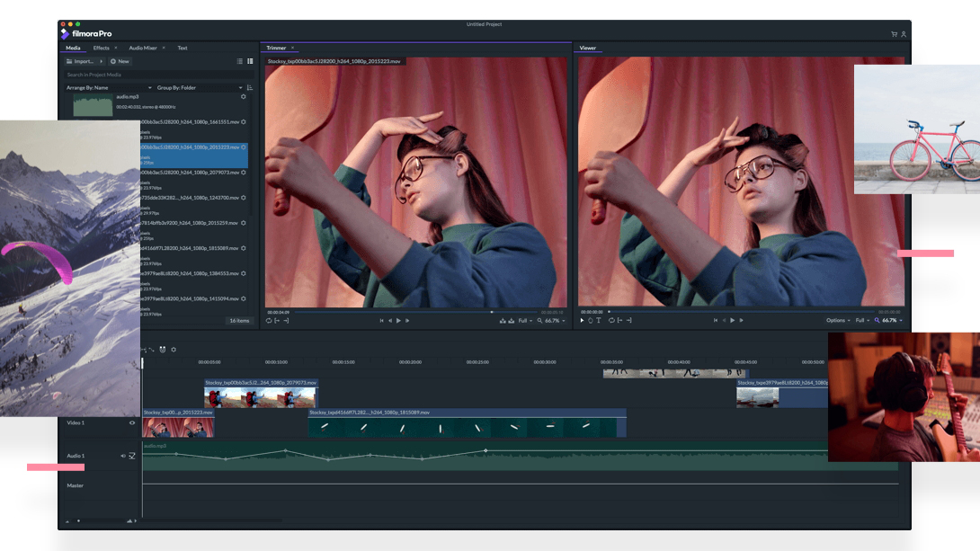Set out point in the Viewer
This screenshot has height=551, width=980.
coord(628,321)
